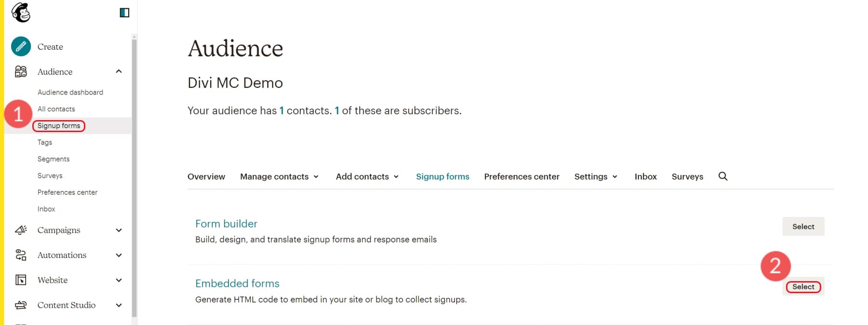Open the Surveys tab

[687, 176]
